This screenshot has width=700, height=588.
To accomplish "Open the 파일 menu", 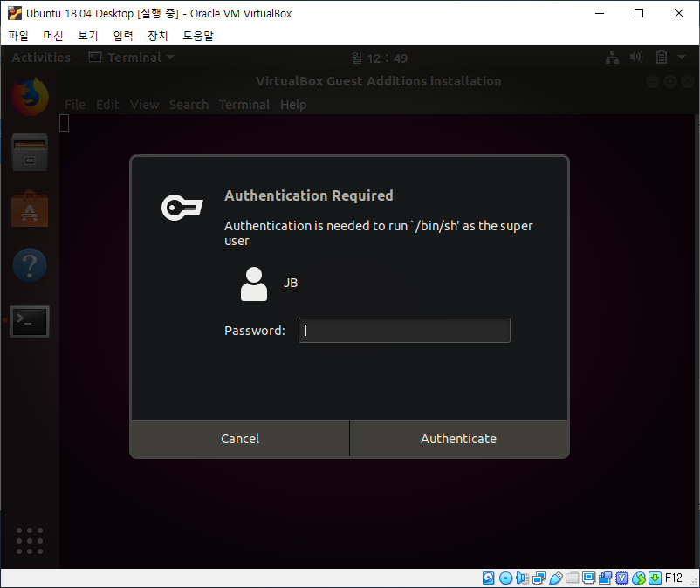I will tap(18, 36).
